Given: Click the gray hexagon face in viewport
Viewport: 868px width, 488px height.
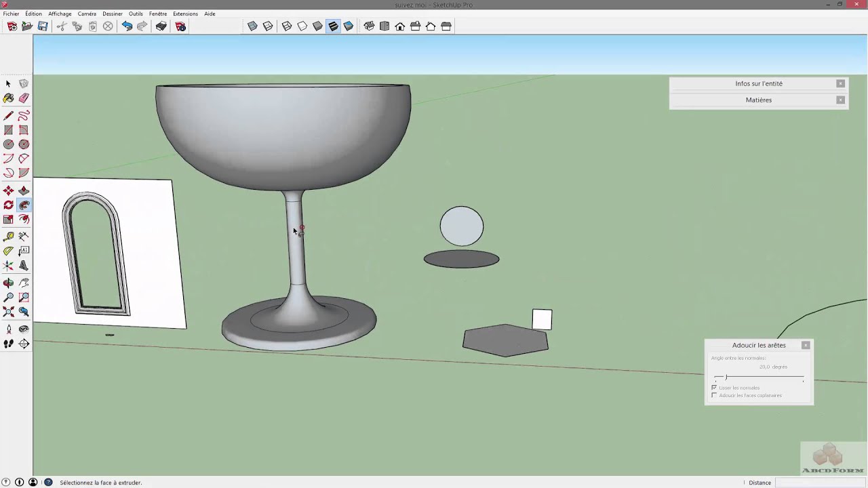Looking at the screenshot, I should [x=505, y=340].
